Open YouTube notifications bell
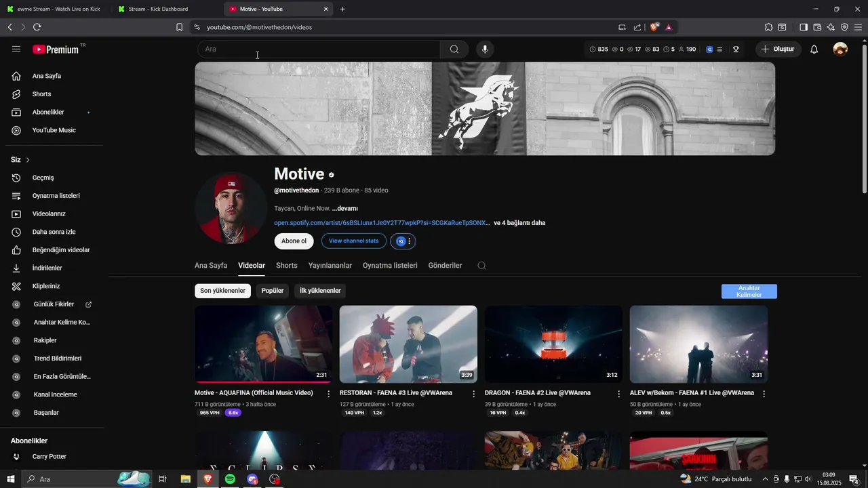This screenshot has height=488, width=868. click(x=814, y=49)
